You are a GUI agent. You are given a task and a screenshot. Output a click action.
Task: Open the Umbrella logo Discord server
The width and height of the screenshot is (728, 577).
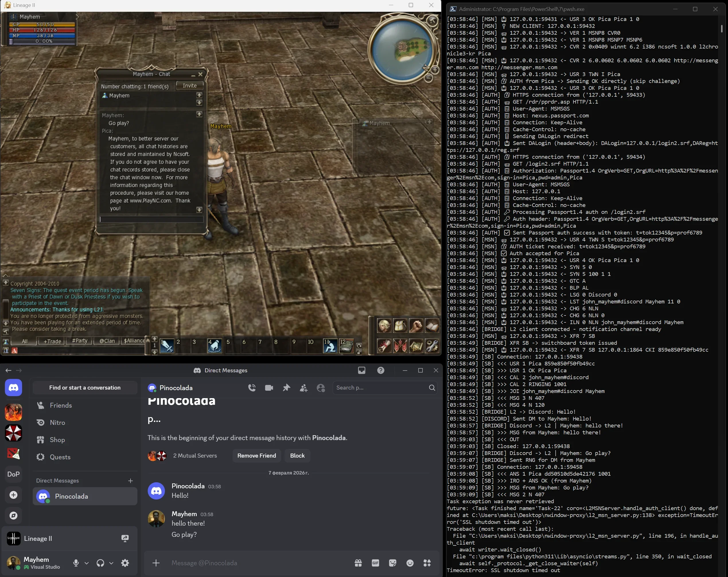click(13, 433)
